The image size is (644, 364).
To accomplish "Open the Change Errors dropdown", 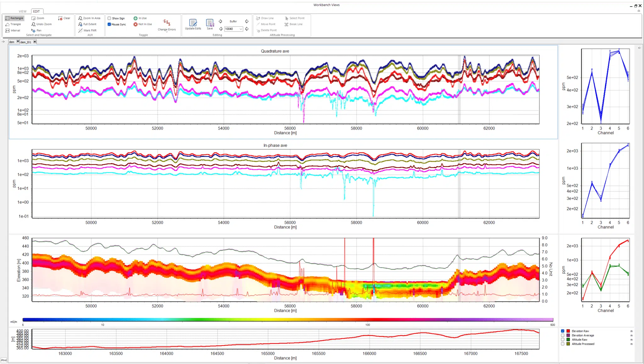I will point(167,32).
